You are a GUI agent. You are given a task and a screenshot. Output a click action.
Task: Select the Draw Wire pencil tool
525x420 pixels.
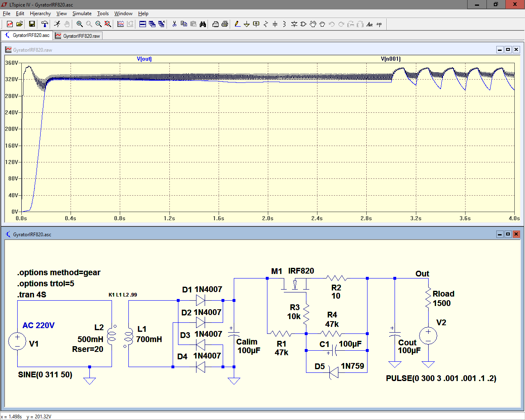237,24
